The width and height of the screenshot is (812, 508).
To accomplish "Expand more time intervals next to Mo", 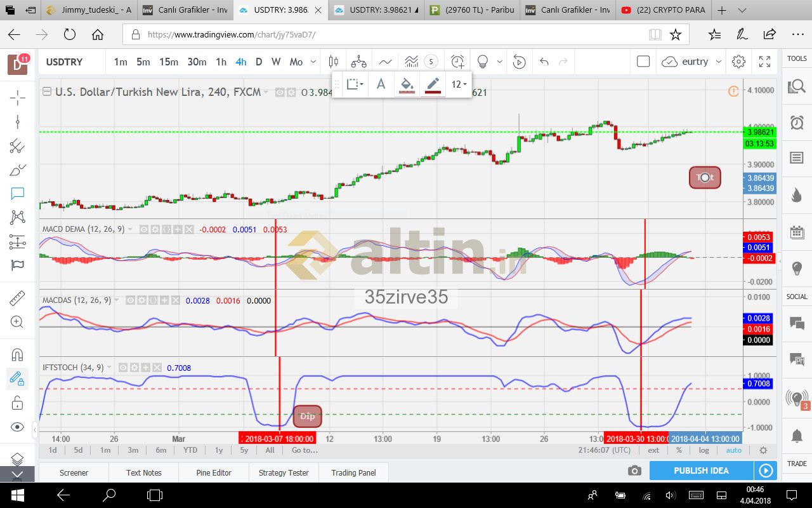I will [x=313, y=62].
